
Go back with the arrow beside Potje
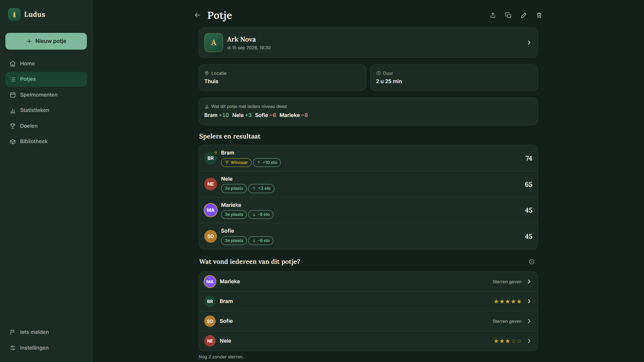(x=198, y=15)
